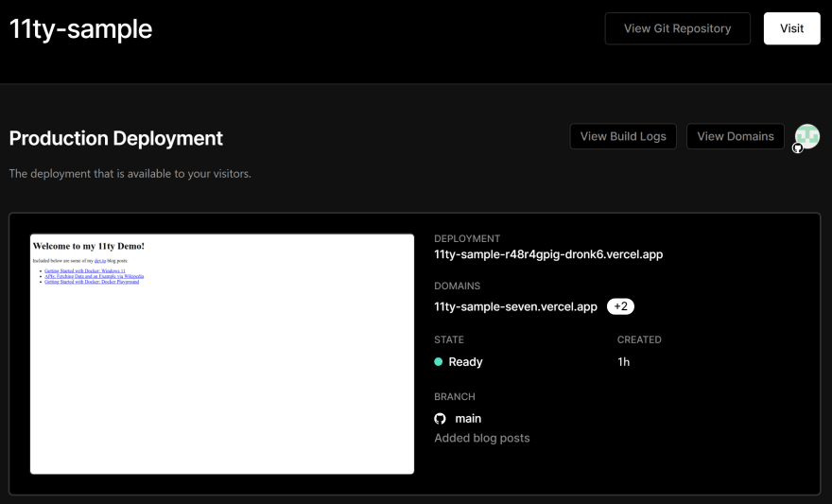The width and height of the screenshot is (832, 504).
Task: Click the Production Deployment heading
Action: 115,138
